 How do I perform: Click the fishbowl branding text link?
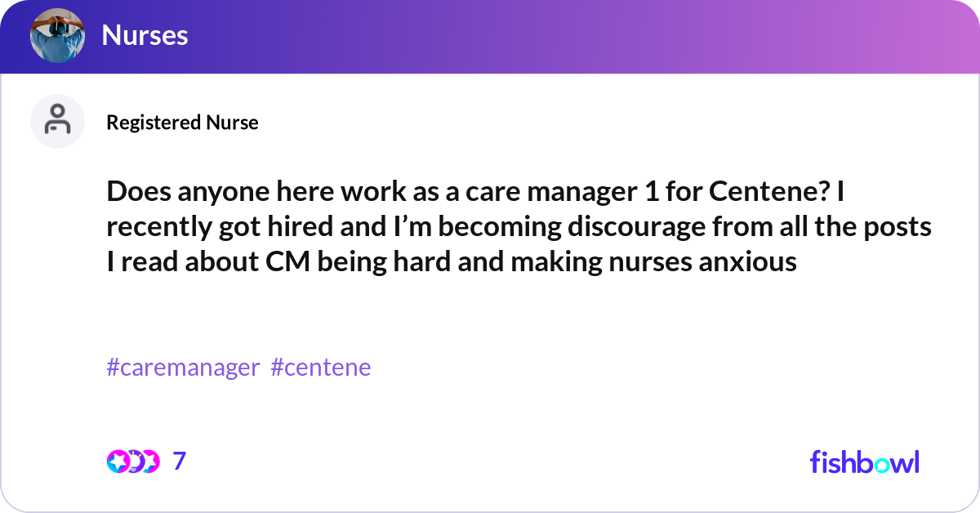point(864,462)
